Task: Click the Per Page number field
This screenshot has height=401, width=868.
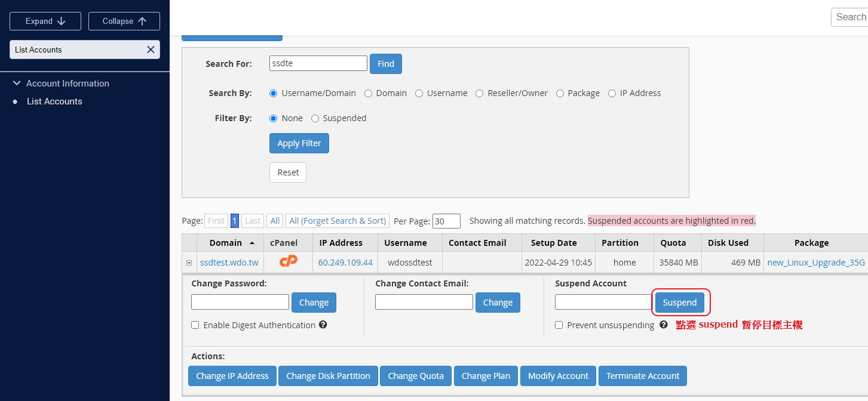Action: pyautogui.click(x=446, y=221)
